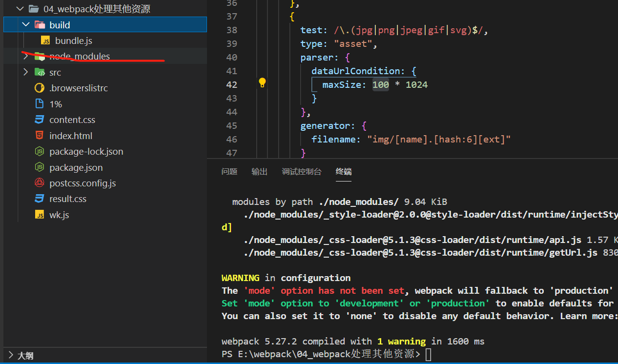Screen dimensions: 618x364
Task: Click the filename string img/[name].[hash:6][ext]
Action: coord(439,139)
